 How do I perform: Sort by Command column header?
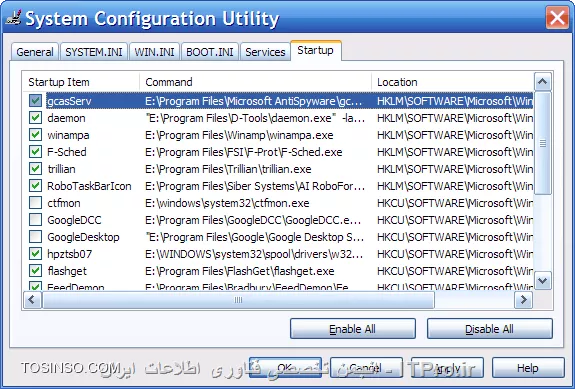point(255,82)
